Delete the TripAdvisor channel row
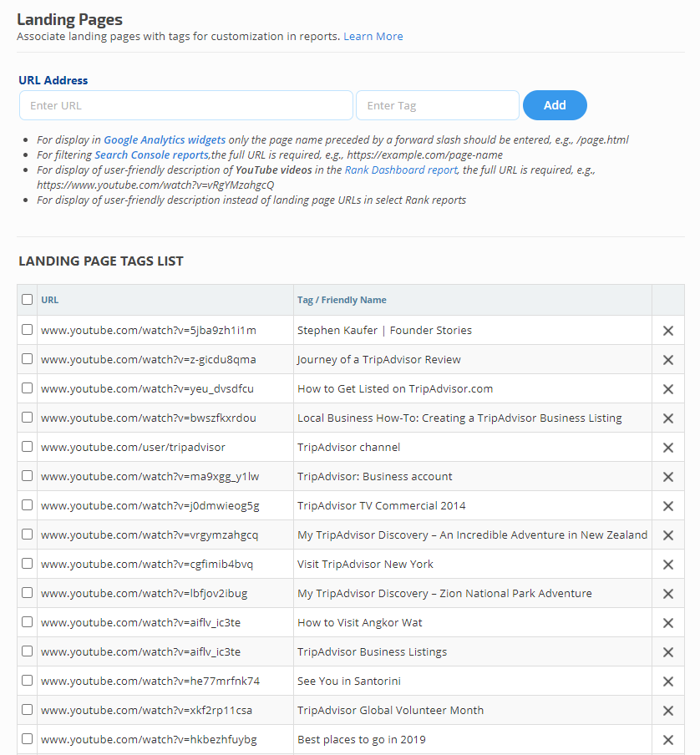The image size is (700, 755). [668, 448]
